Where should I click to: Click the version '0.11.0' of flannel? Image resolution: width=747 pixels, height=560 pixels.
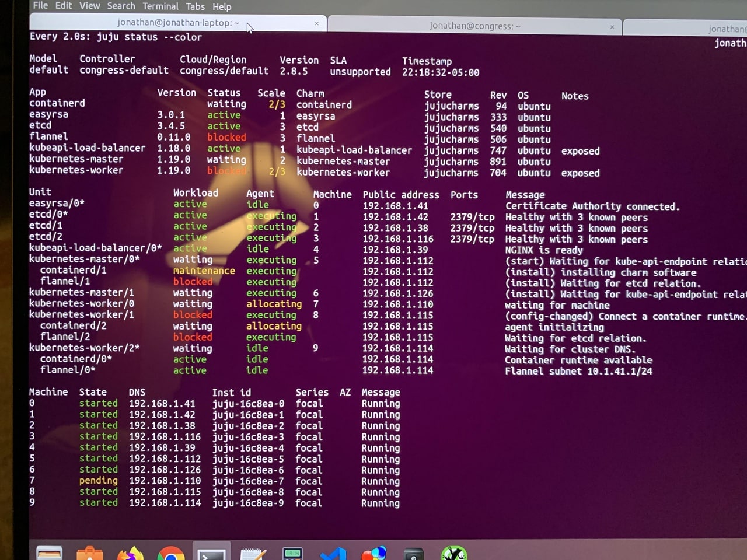[173, 137]
